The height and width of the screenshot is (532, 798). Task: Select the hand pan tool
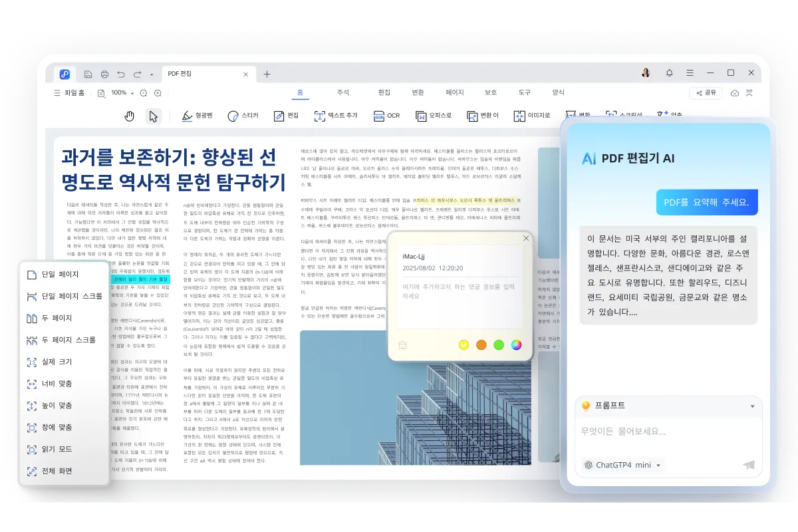click(130, 116)
